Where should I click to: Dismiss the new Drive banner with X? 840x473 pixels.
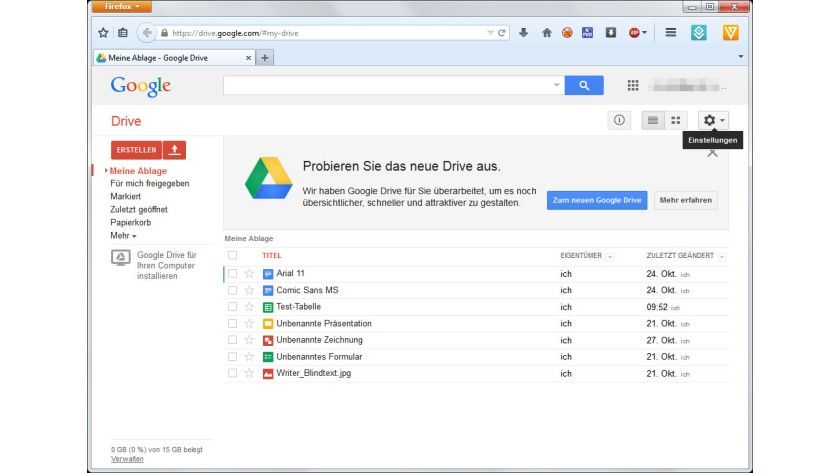click(x=712, y=153)
